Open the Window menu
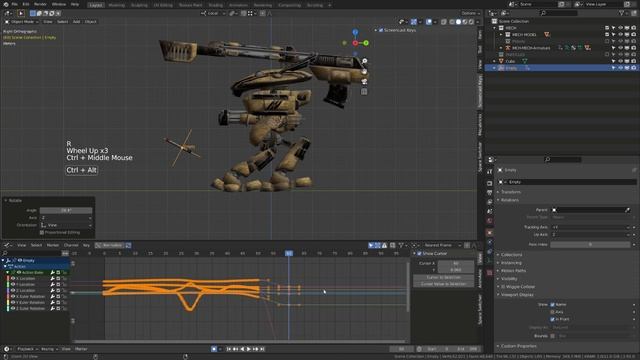Viewport: 640px width, 360px height. click(59, 4)
